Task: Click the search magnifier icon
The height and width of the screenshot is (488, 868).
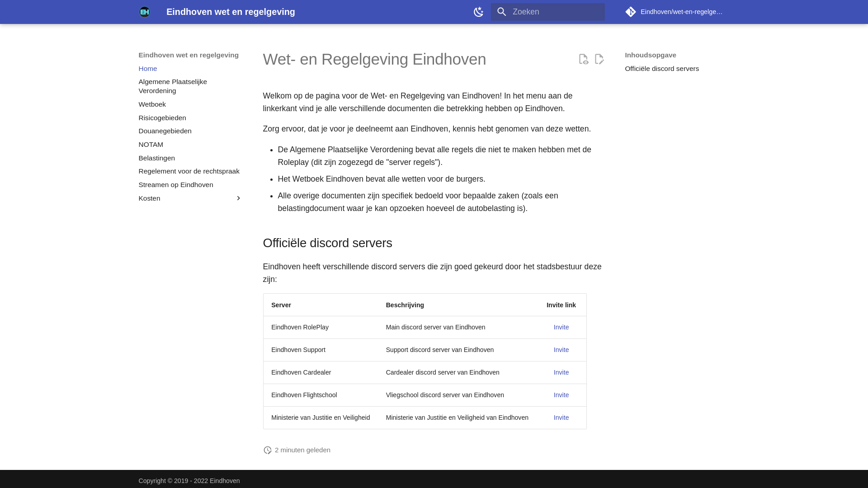Action: point(501,12)
